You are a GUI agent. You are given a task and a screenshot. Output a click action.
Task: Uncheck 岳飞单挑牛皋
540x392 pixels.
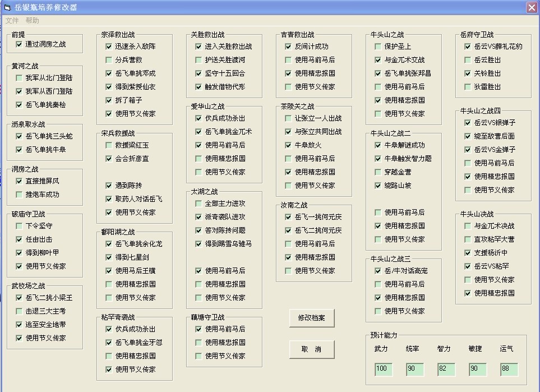pyautogui.click(x=19, y=150)
